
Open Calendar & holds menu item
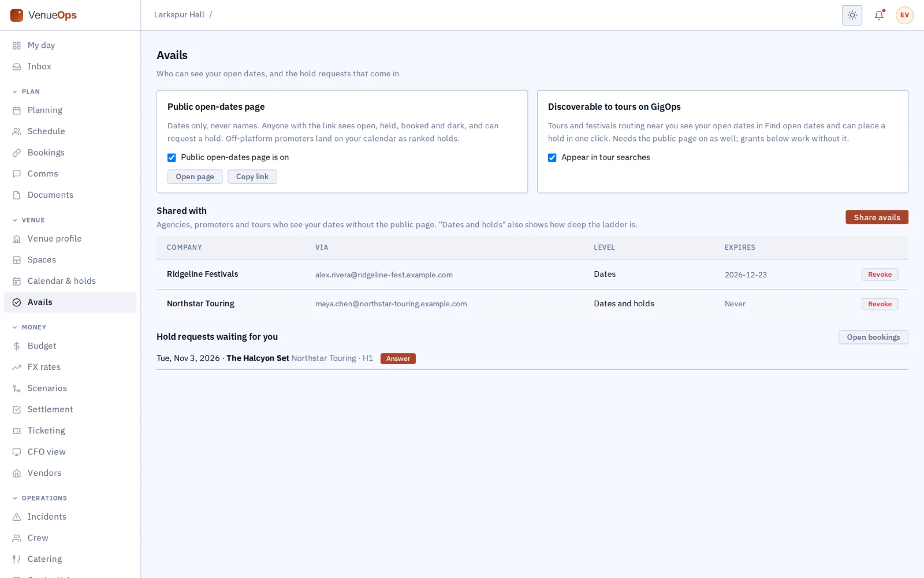click(x=70, y=281)
